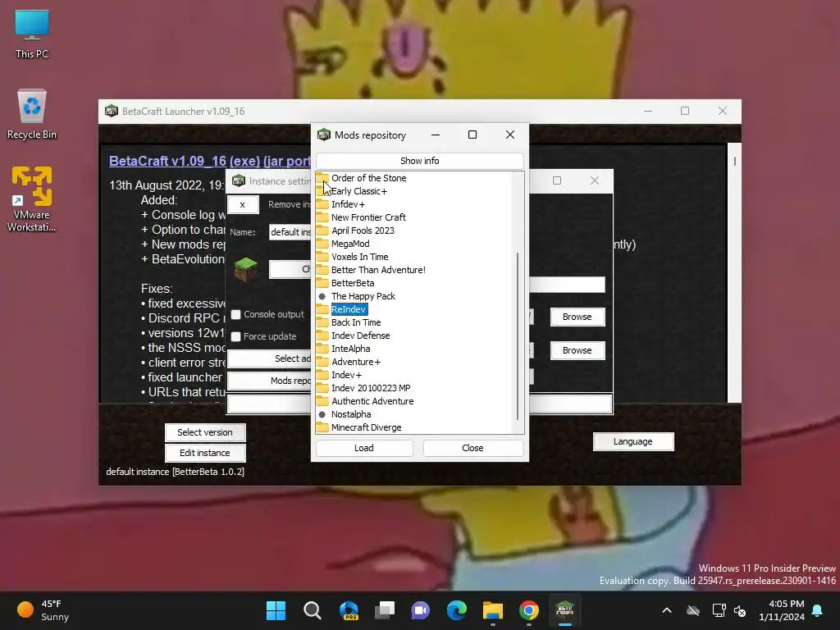
Task: Click the Select version button
Action: coord(204,432)
